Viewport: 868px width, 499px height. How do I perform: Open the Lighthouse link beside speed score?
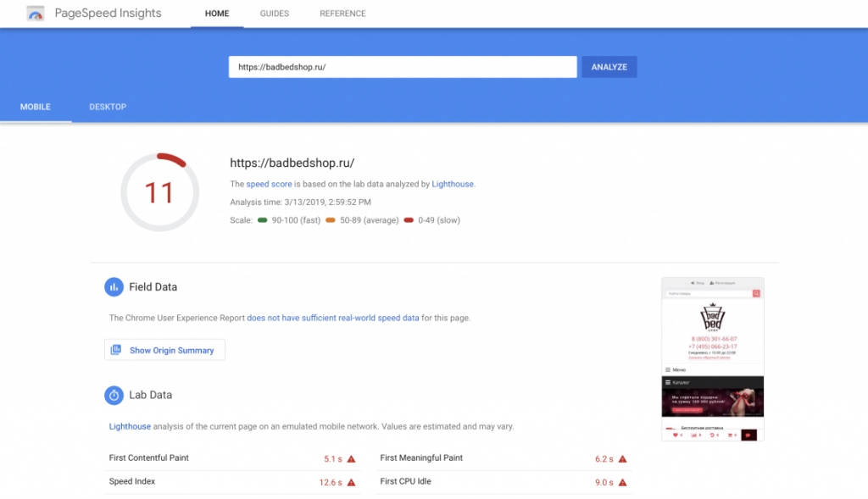[453, 184]
